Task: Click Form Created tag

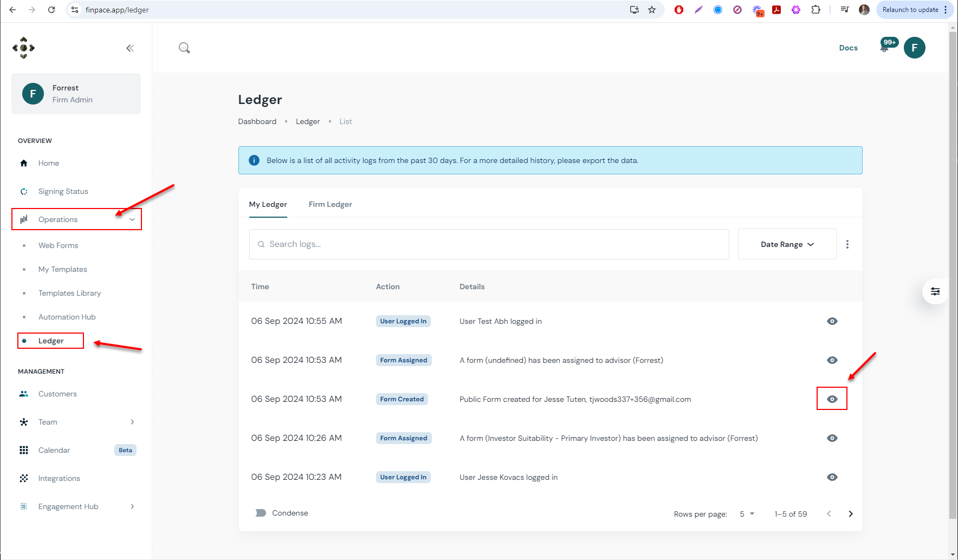Action: point(402,399)
